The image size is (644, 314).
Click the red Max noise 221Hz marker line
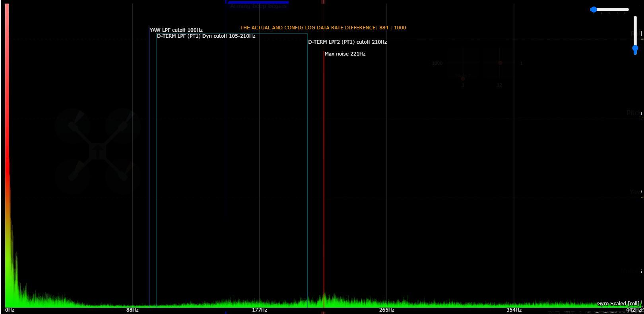click(324, 179)
